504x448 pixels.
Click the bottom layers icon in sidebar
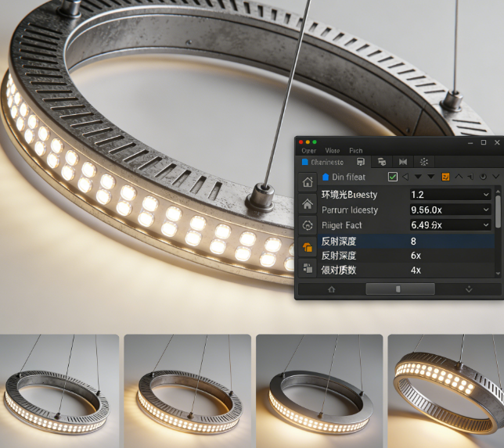click(307, 267)
